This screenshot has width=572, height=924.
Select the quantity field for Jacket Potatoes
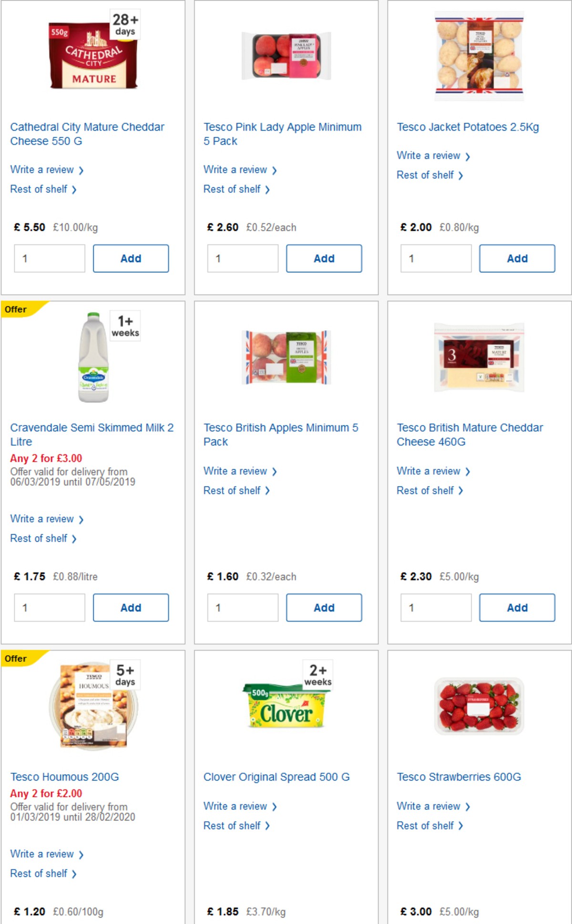coord(435,258)
